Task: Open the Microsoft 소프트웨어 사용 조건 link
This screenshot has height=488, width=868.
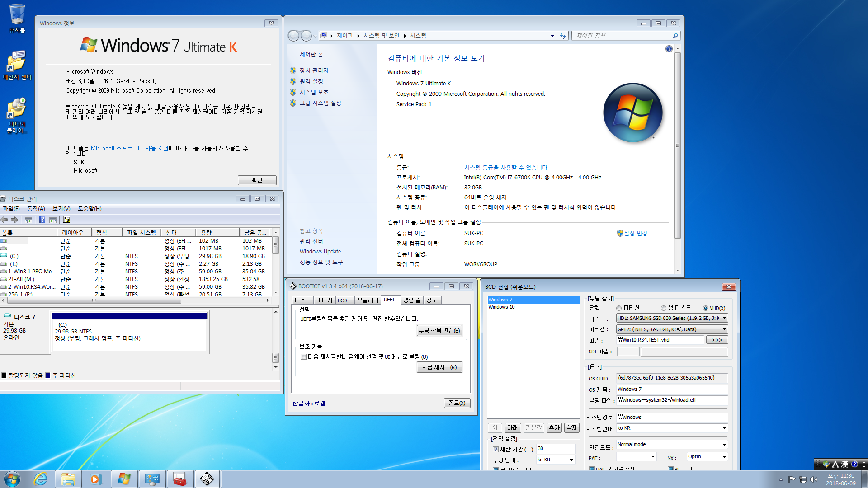Action: click(130, 148)
